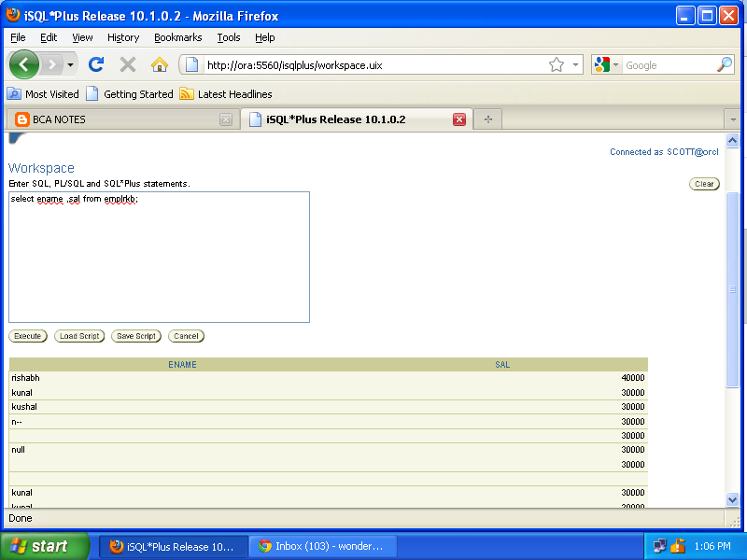747x560 pixels.
Task: Click the Latest Headlines feed icon
Action: point(187,93)
